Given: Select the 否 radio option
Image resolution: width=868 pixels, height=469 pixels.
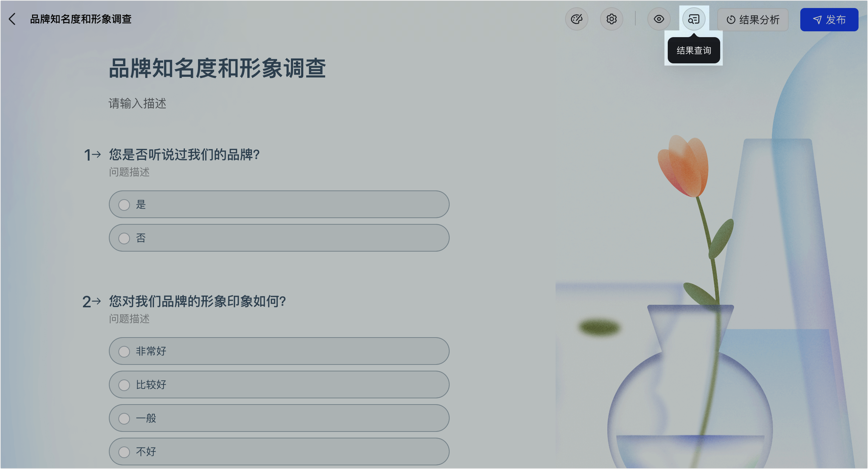Looking at the screenshot, I should [279, 238].
